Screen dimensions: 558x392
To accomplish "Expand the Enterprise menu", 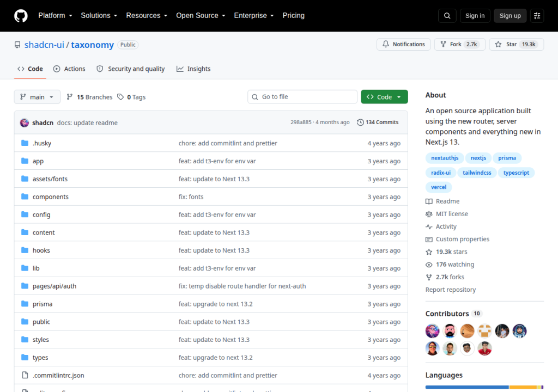I will click(254, 16).
